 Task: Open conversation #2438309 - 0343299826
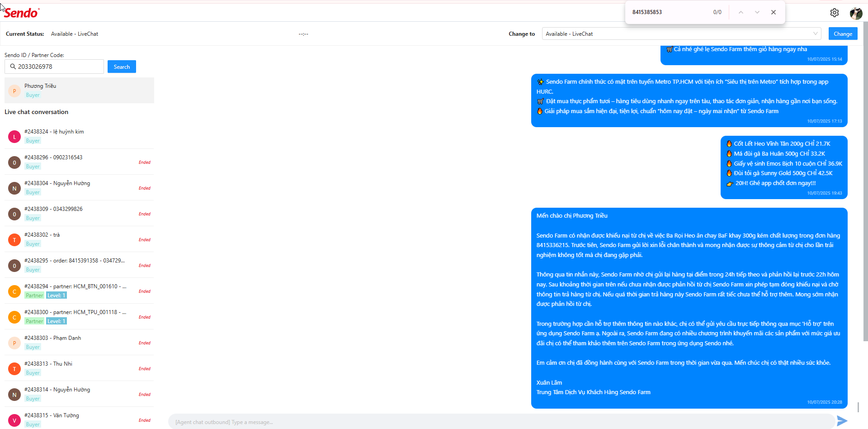[x=79, y=214]
